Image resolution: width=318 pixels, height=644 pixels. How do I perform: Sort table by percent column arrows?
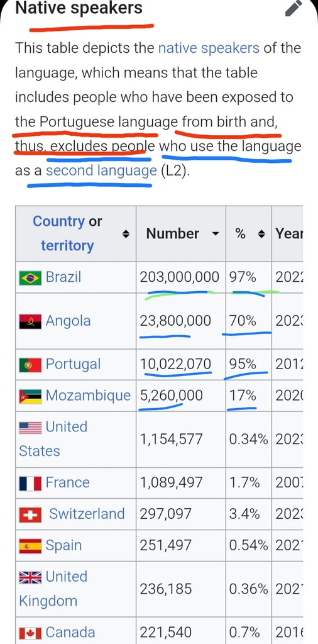261,234
